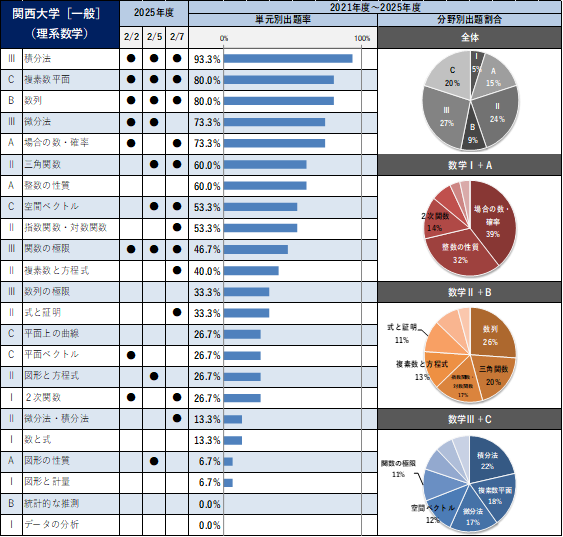Viewport: 563px width, 537px height.
Task: Click the A 15% slice in 全体 pie
Action: [493, 77]
